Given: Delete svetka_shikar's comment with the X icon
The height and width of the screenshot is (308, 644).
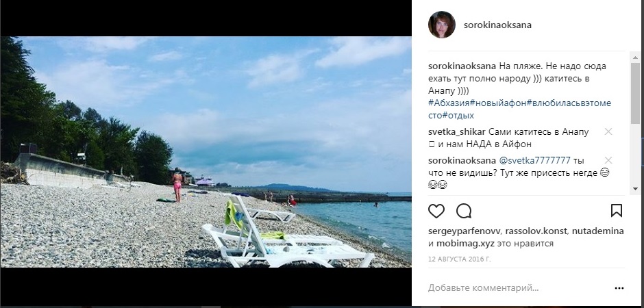Looking at the screenshot, I should [608, 131].
